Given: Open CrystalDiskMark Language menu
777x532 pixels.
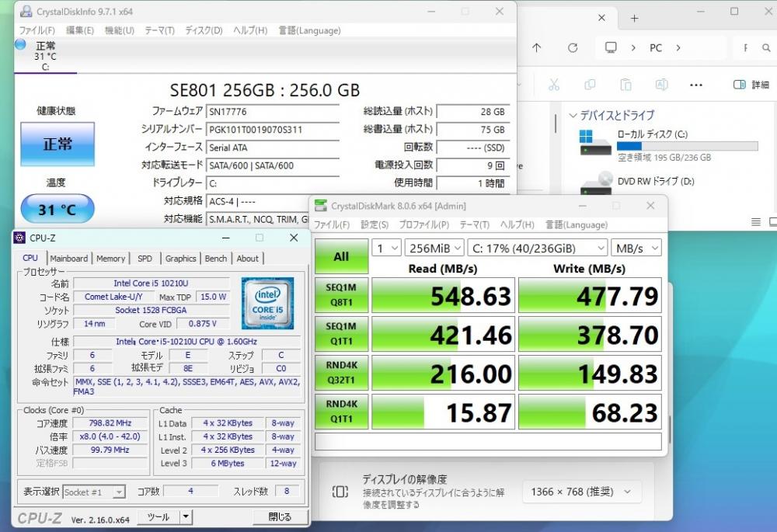Looking at the screenshot, I should pyautogui.click(x=577, y=225).
